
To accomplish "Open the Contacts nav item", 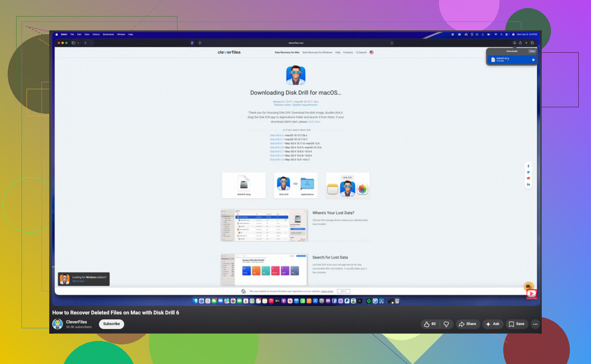I will [x=348, y=52].
